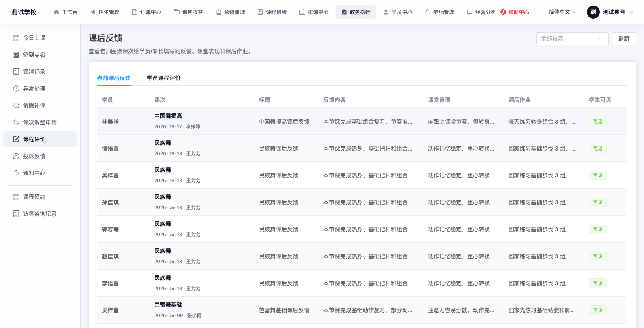Click student name 孙佳琪
The height and width of the screenshot is (328, 644).
click(x=110, y=202)
